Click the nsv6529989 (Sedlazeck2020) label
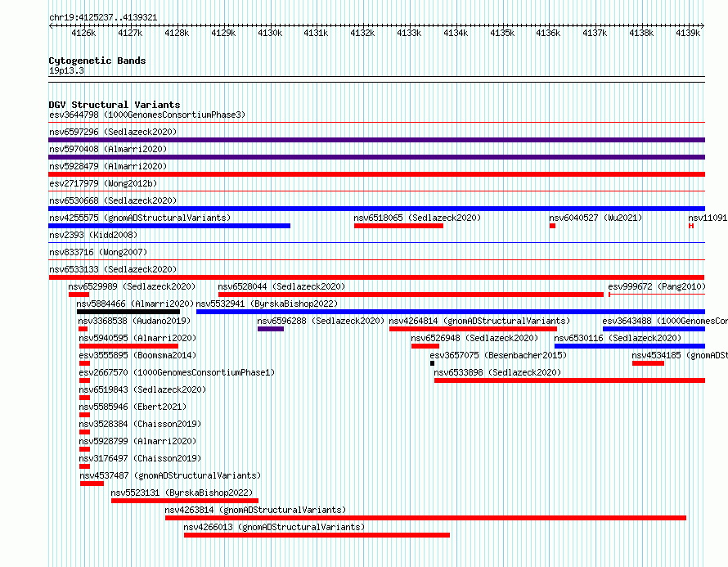This screenshot has height=567, width=728. click(132, 286)
